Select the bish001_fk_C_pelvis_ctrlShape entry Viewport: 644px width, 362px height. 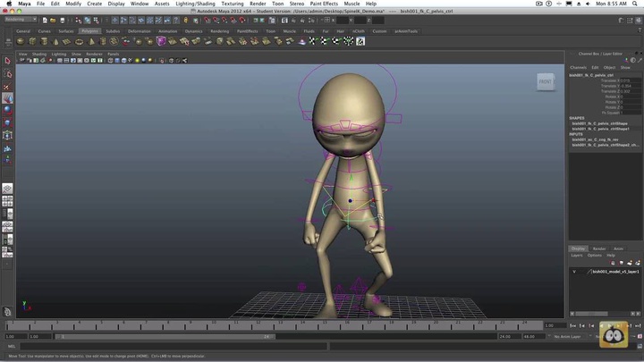pos(599,123)
